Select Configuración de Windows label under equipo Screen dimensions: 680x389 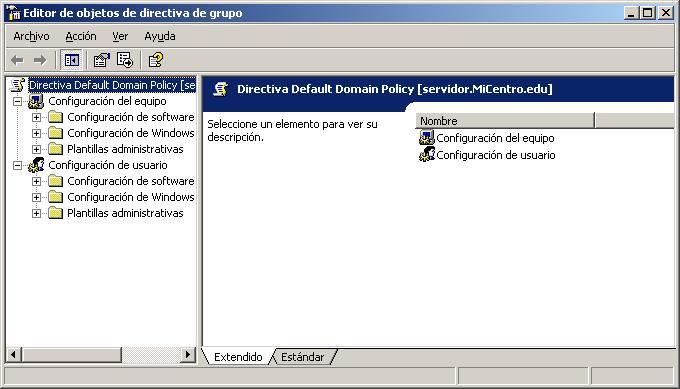tap(131, 133)
